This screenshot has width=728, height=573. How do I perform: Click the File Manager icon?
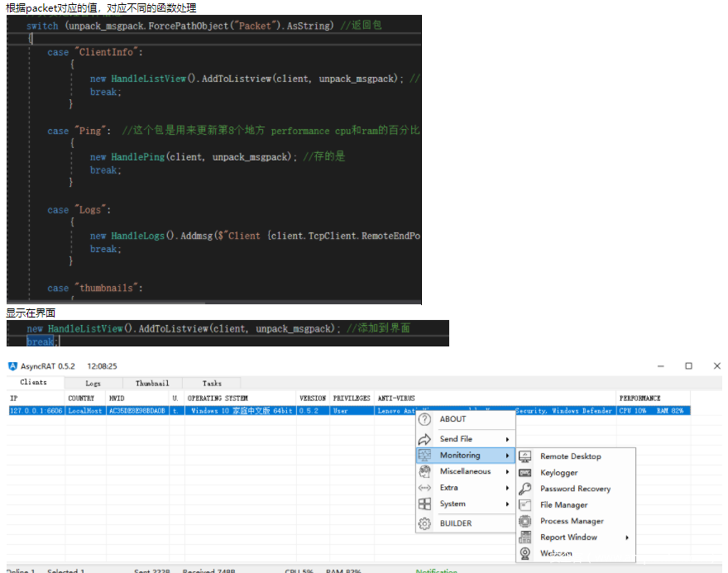pyautogui.click(x=524, y=505)
